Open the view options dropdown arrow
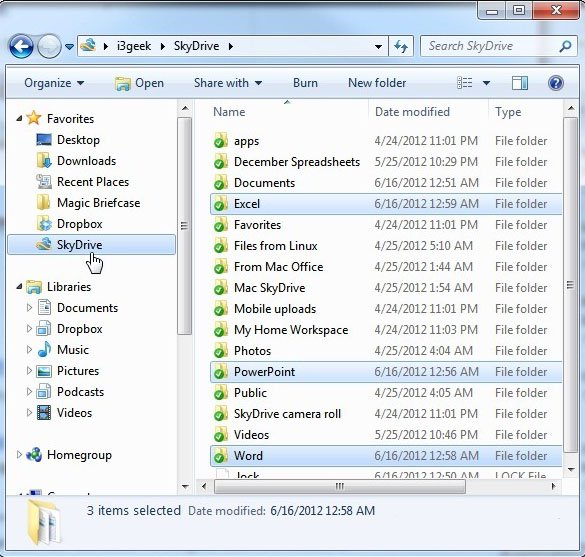Screen dimensions: 585x557 [x=486, y=83]
